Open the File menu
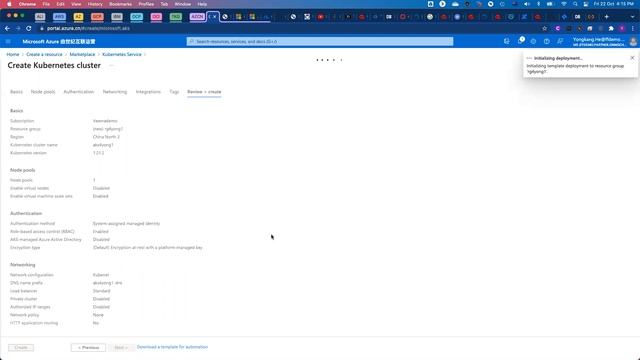The height and width of the screenshot is (360, 640). tap(46, 4)
